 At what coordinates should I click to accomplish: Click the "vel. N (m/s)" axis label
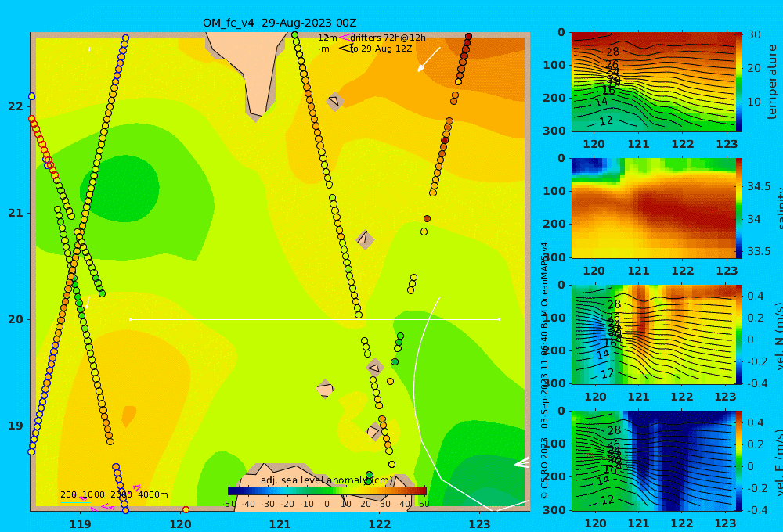[780, 336]
